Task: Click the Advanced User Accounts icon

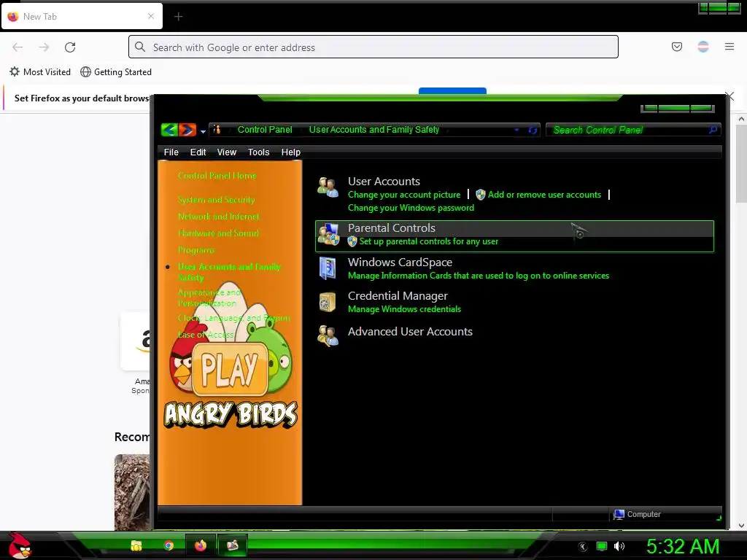Action: click(x=328, y=335)
